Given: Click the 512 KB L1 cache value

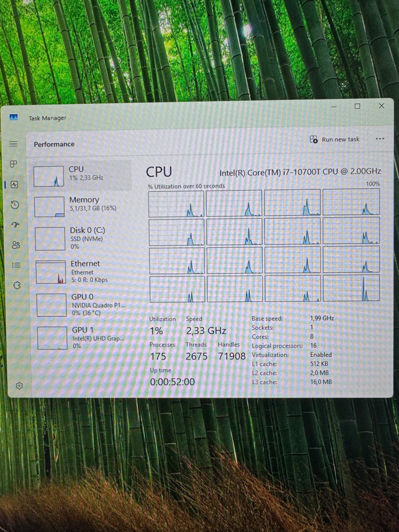Looking at the screenshot, I should (x=319, y=364).
